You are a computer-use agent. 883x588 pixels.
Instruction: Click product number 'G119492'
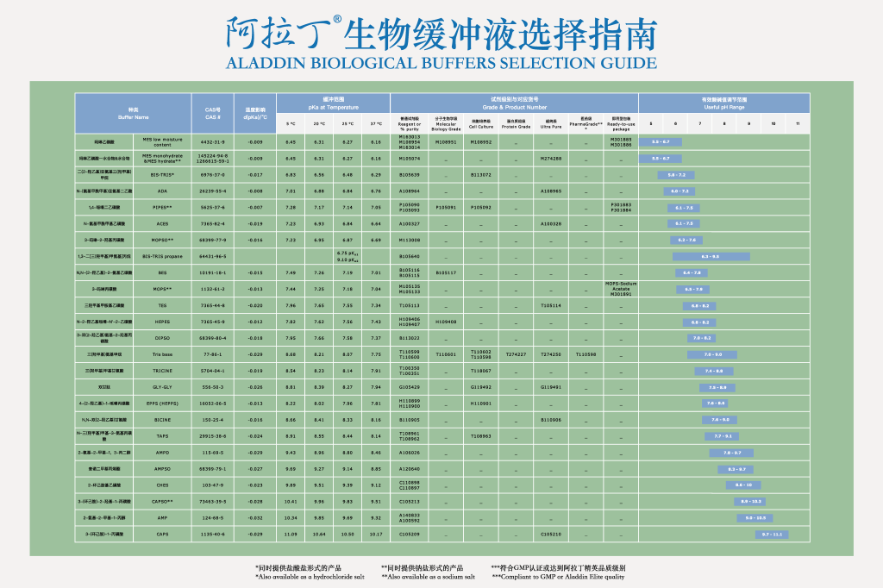tap(481, 387)
